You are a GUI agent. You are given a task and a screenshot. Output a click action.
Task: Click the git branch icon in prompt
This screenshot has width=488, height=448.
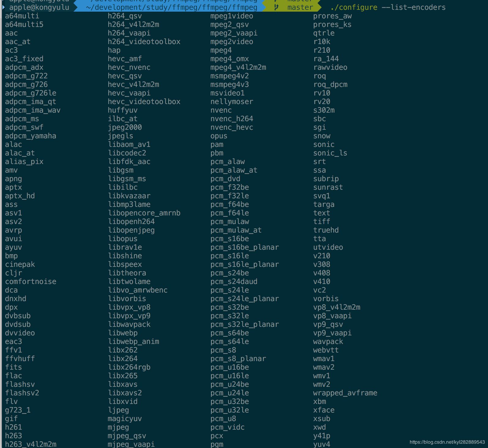(276, 7)
